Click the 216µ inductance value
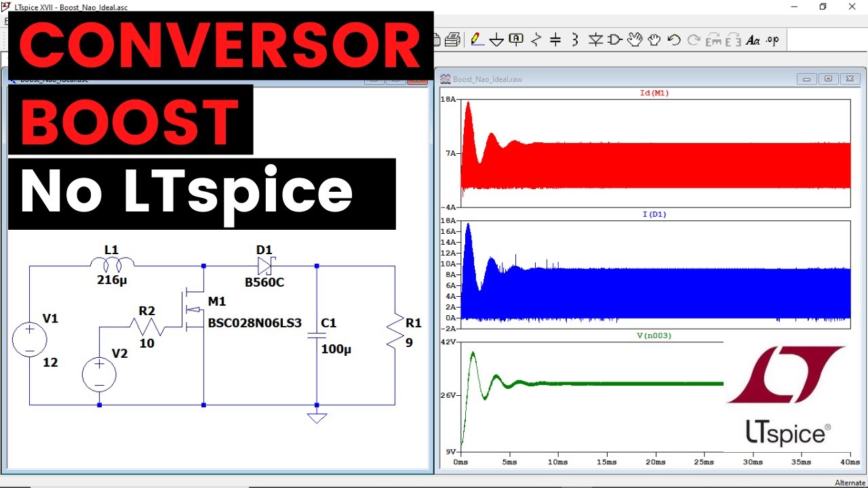The height and width of the screenshot is (488, 868). point(112,280)
